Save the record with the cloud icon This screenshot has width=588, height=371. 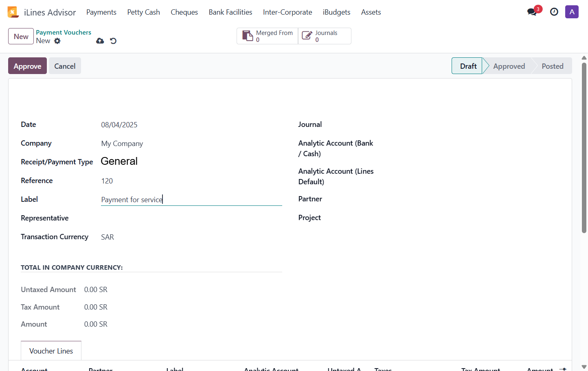[x=100, y=41]
